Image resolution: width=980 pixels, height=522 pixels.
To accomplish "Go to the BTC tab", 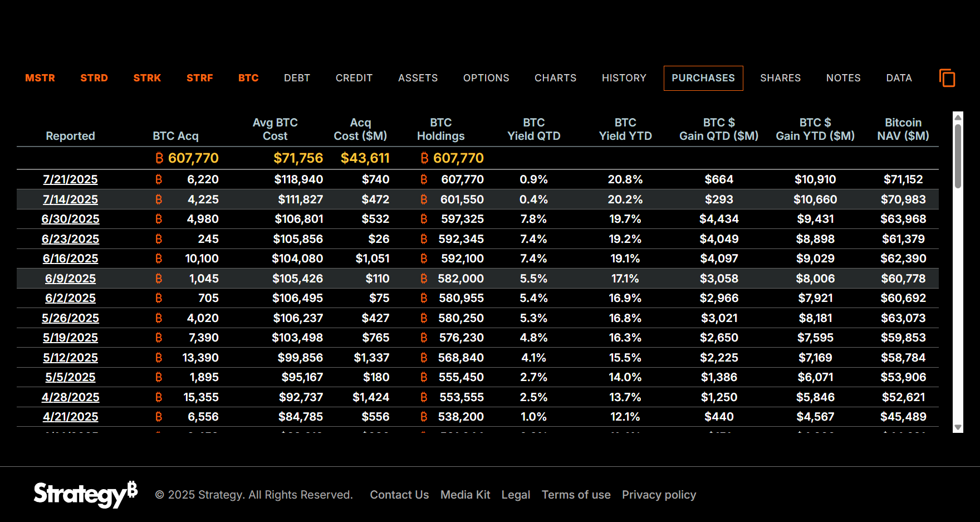I will click(x=248, y=78).
